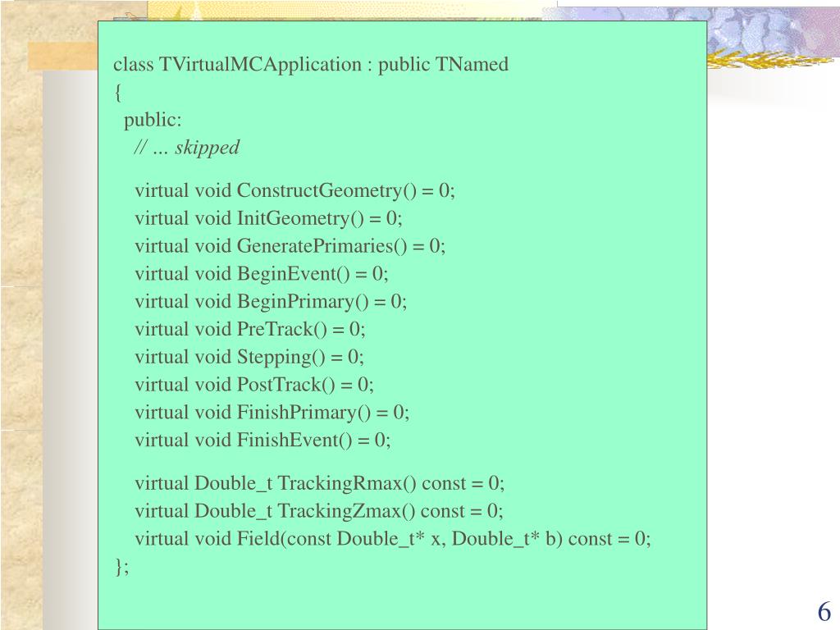Select the BeginPrimary() method line
Screen dimensions: 840x630
pos(271,302)
